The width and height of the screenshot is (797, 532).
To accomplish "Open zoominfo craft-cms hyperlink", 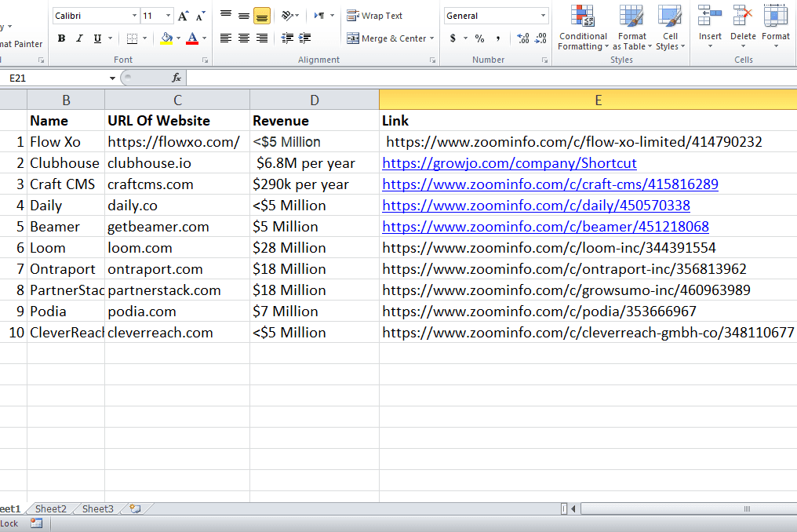I will tap(551, 184).
